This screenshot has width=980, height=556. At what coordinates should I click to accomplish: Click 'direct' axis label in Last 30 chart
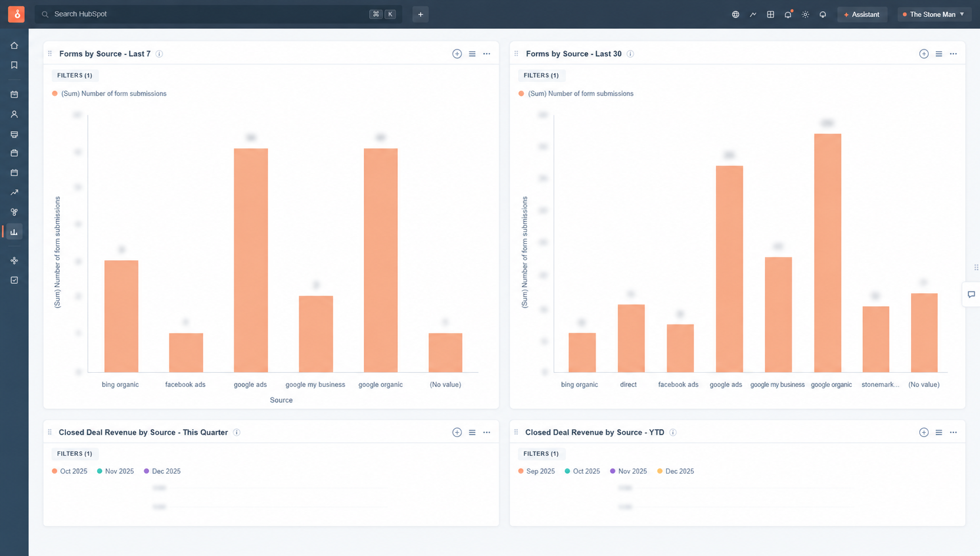coord(628,385)
